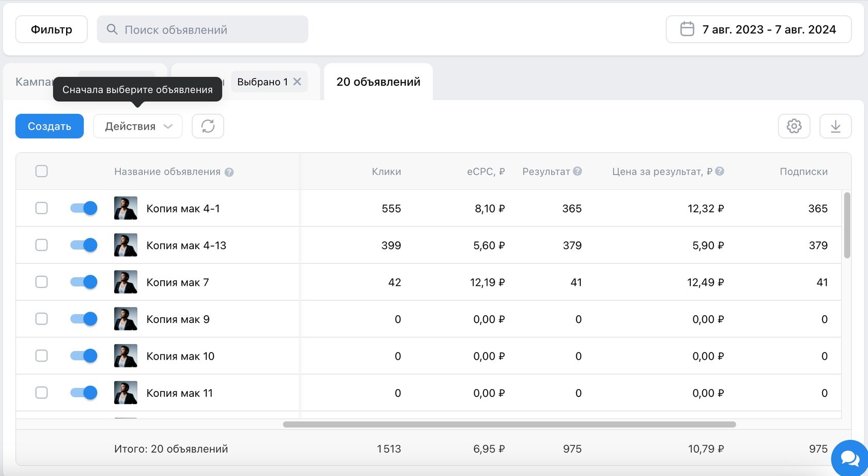Screen dimensions: 868x476
Task: Open the chat support bubble
Action: point(849,457)
